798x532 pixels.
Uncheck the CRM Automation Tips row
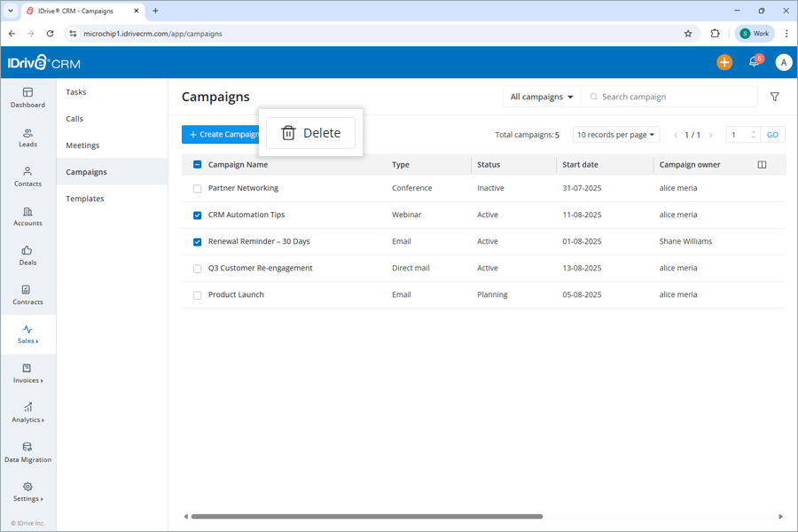click(x=196, y=215)
